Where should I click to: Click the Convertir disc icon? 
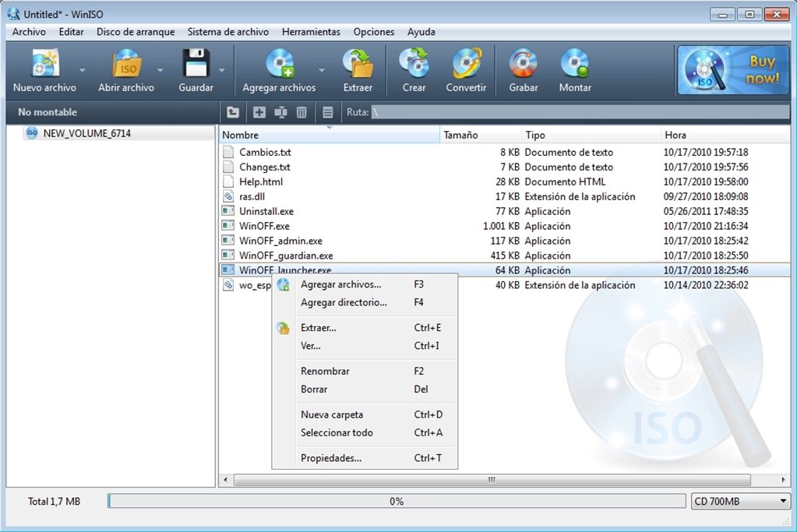pos(466,63)
